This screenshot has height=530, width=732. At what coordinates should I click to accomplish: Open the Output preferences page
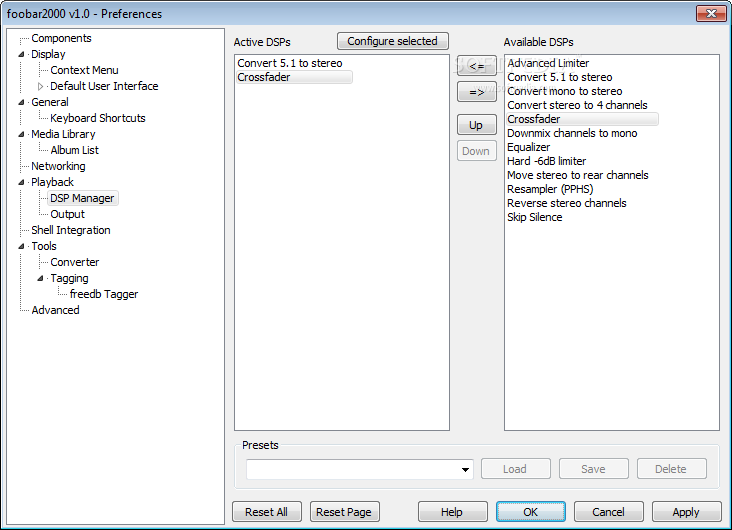tap(67, 214)
